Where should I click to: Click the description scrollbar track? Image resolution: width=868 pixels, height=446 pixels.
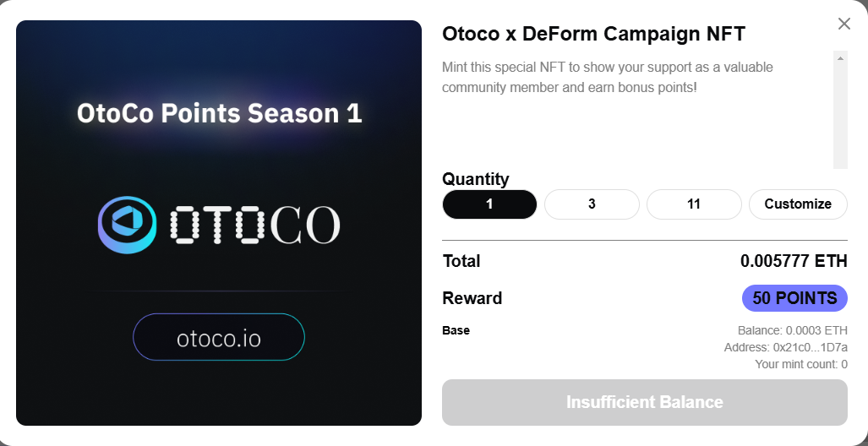[x=840, y=118]
